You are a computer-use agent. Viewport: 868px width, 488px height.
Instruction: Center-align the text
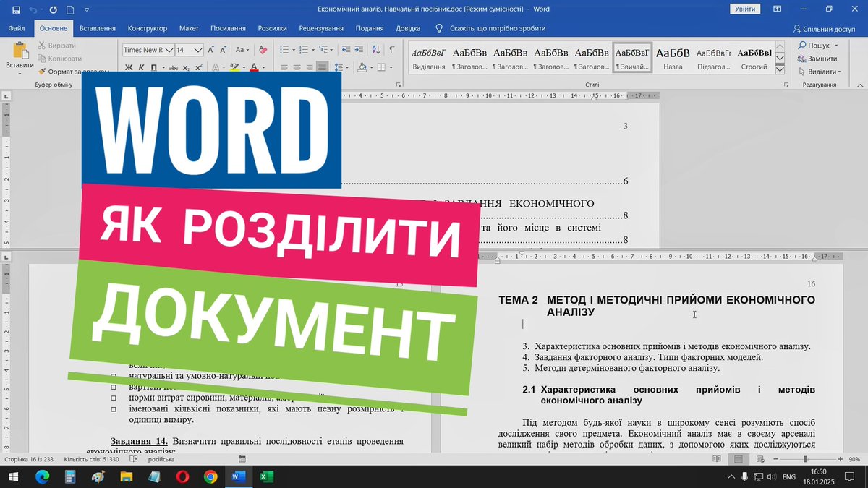(297, 67)
